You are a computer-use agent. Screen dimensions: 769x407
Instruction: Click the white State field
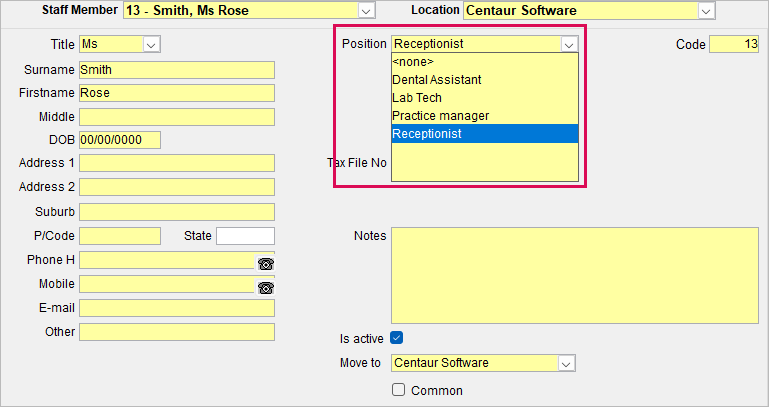(x=245, y=236)
